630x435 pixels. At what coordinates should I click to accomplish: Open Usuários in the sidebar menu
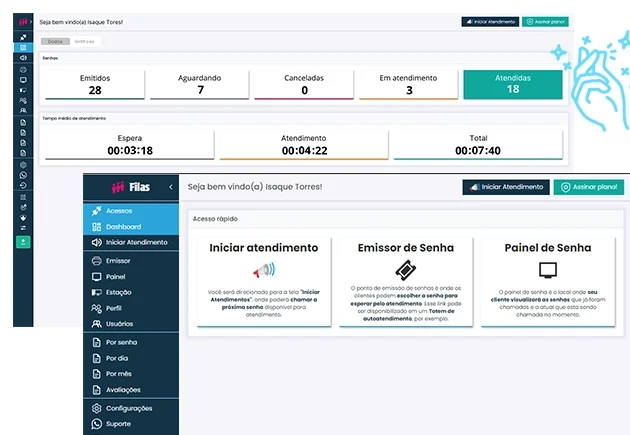tap(120, 324)
